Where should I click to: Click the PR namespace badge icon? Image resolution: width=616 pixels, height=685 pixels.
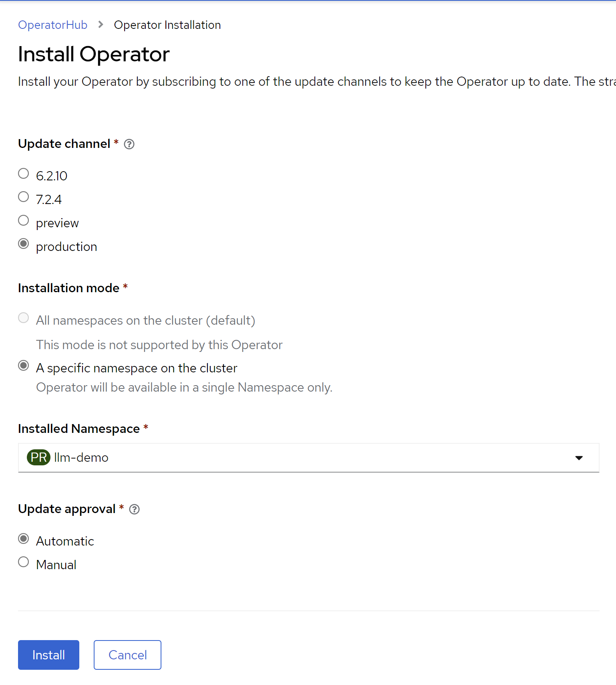click(x=38, y=457)
